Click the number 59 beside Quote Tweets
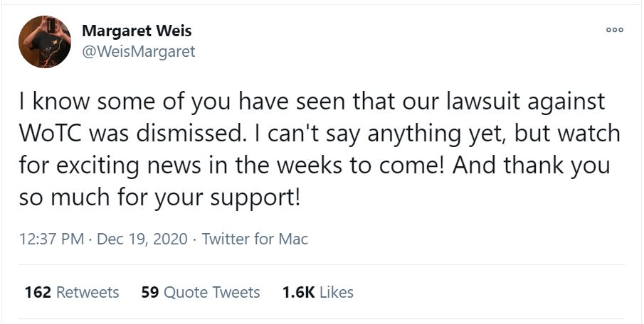 coord(149,292)
